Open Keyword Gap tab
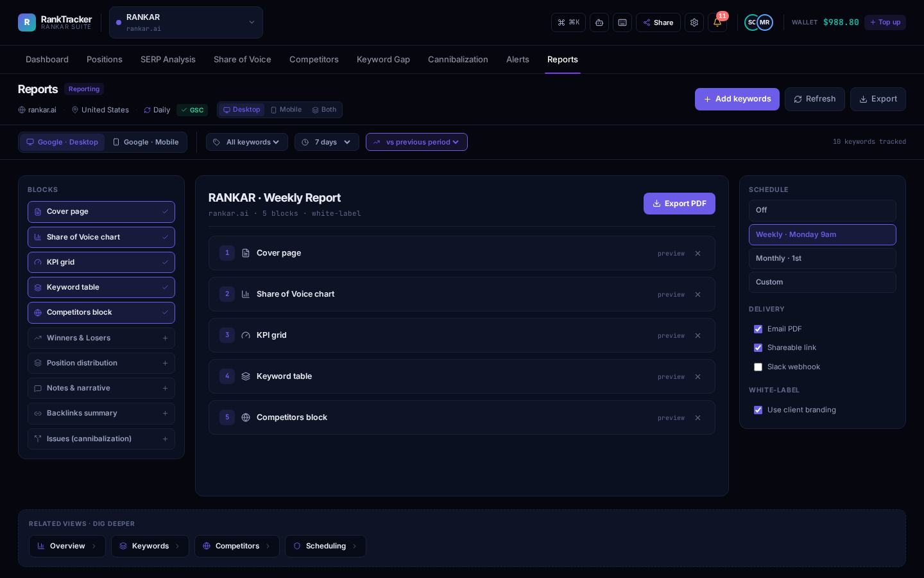The width and height of the screenshot is (924, 578). [x=383, y=59]
